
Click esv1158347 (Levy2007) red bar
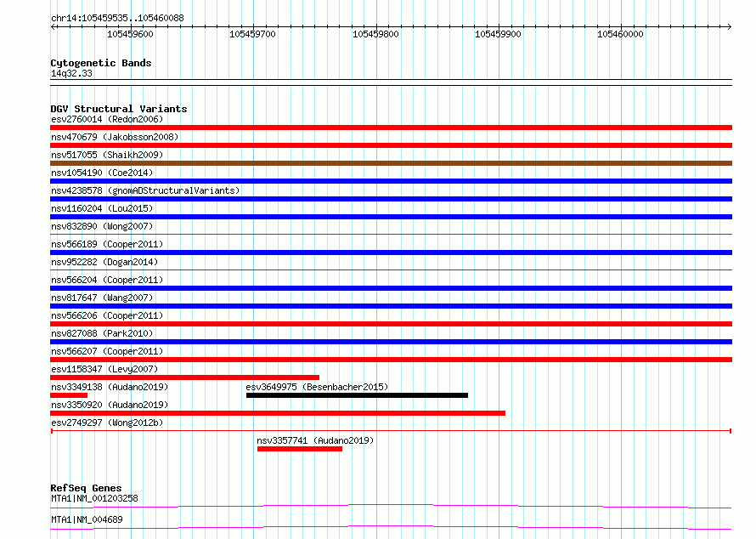184,377
